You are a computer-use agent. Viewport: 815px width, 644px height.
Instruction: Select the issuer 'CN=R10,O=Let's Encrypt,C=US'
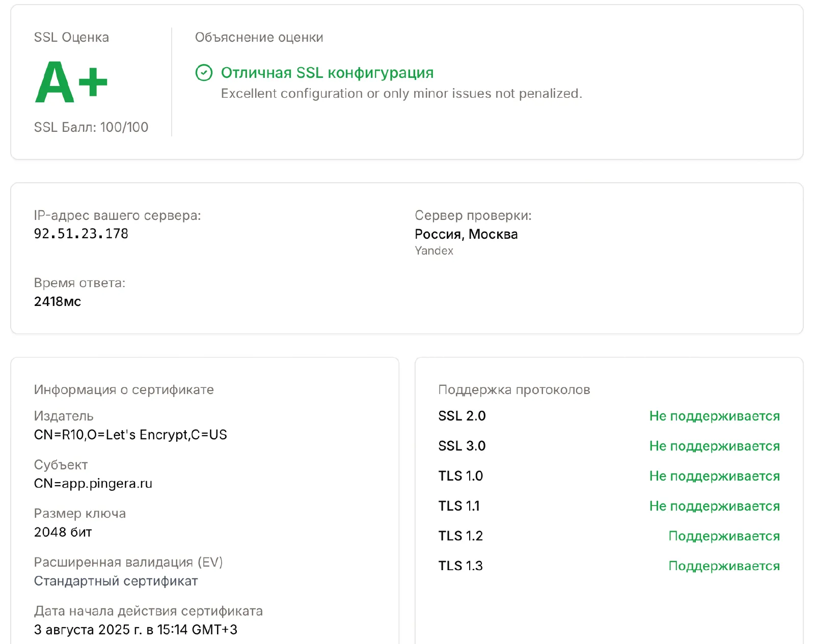[x=130, y=435]
